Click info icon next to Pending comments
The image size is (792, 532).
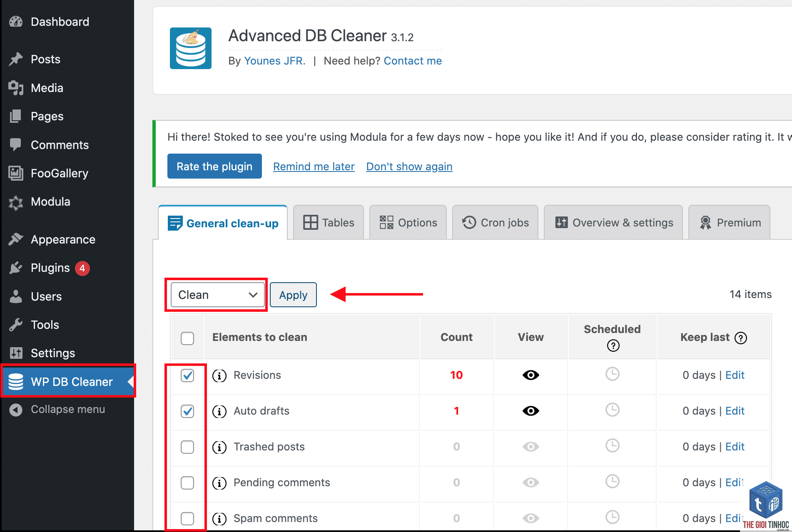click(219, 483)
